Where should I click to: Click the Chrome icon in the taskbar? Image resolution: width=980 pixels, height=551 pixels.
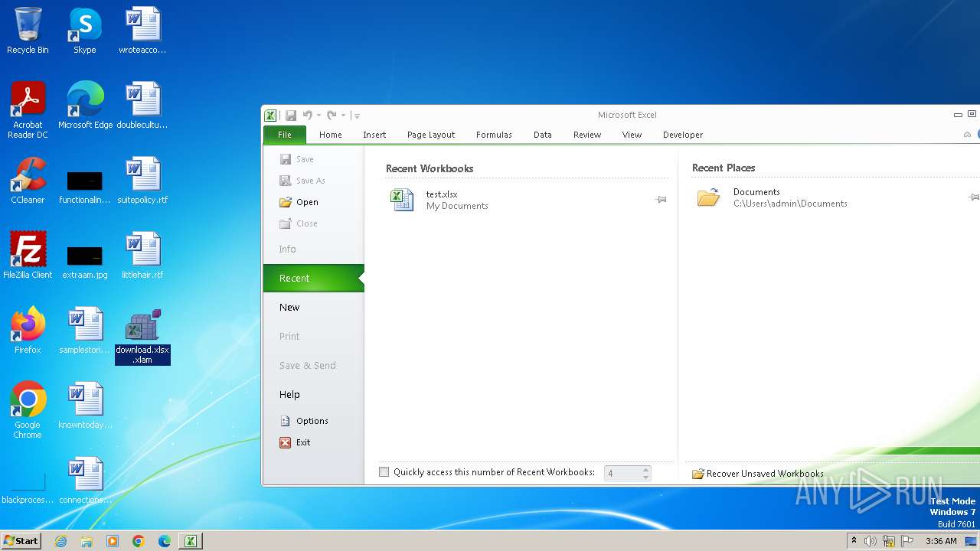[x=139, y=541]
